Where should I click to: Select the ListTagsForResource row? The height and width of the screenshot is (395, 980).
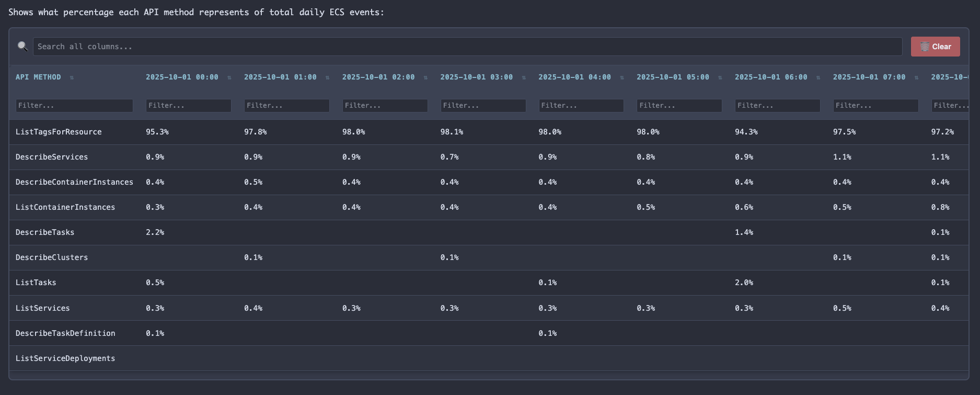click(59, 132)
